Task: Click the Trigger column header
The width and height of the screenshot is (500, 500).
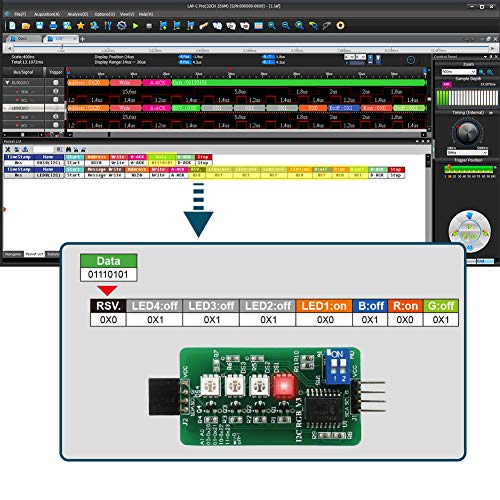Action: (x=55, y=72)
